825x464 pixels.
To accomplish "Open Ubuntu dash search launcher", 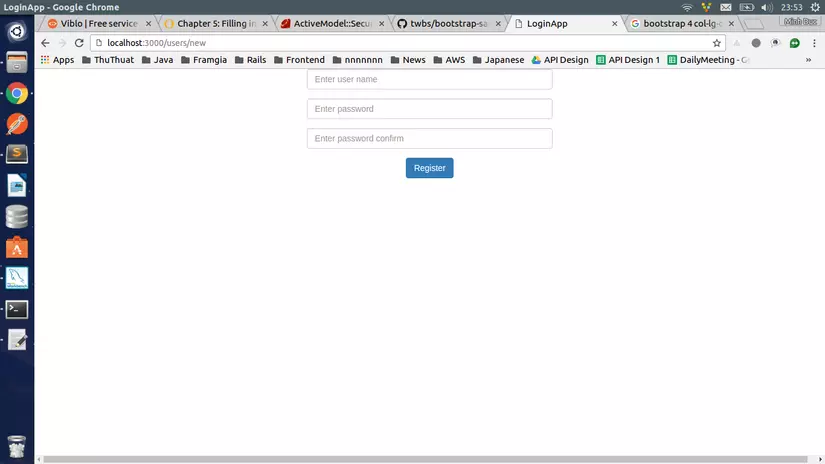I will 17,32.
